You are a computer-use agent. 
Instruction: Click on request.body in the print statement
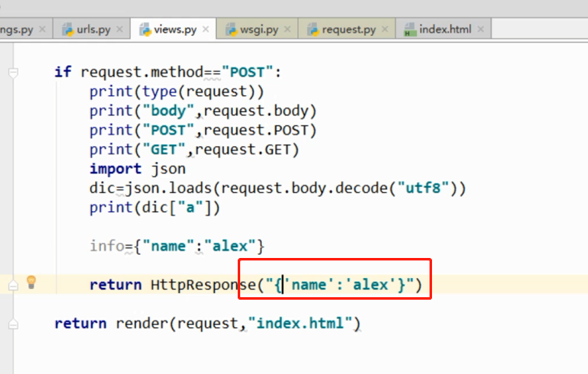tap(256, 111)
